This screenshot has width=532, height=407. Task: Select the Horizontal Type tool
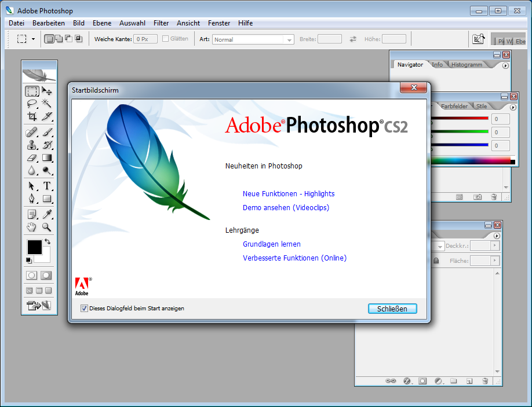(47, 186)
